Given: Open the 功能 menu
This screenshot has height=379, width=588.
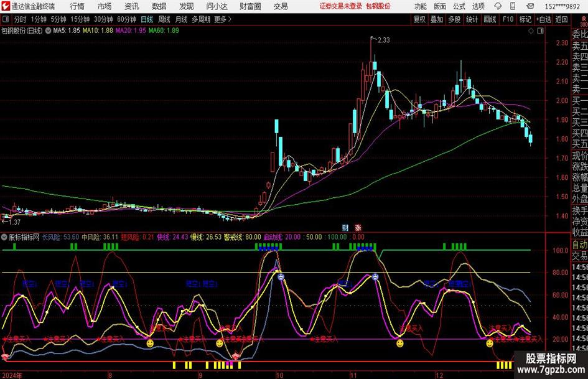Looking at the screenshot, I should pos(421,6).
